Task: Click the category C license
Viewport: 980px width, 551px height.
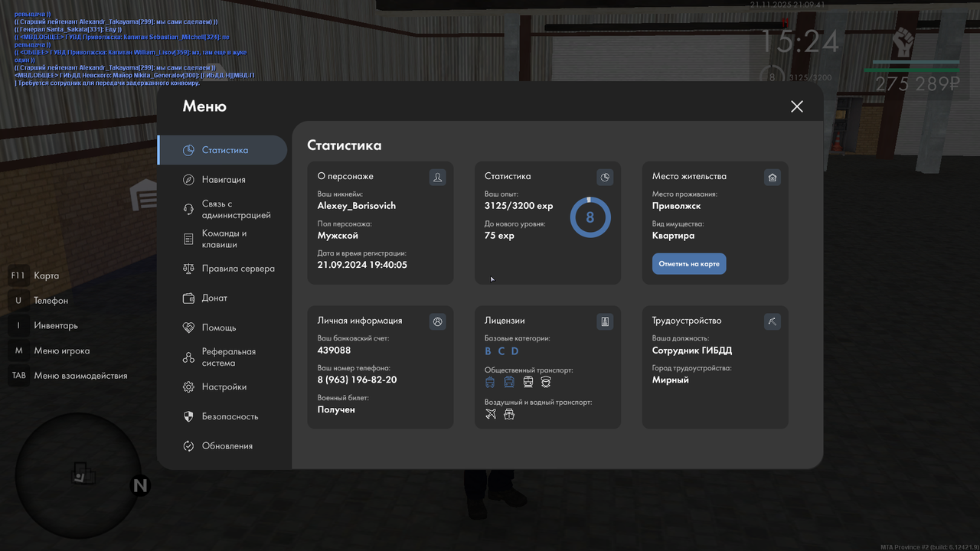Action: pos(501,351)
